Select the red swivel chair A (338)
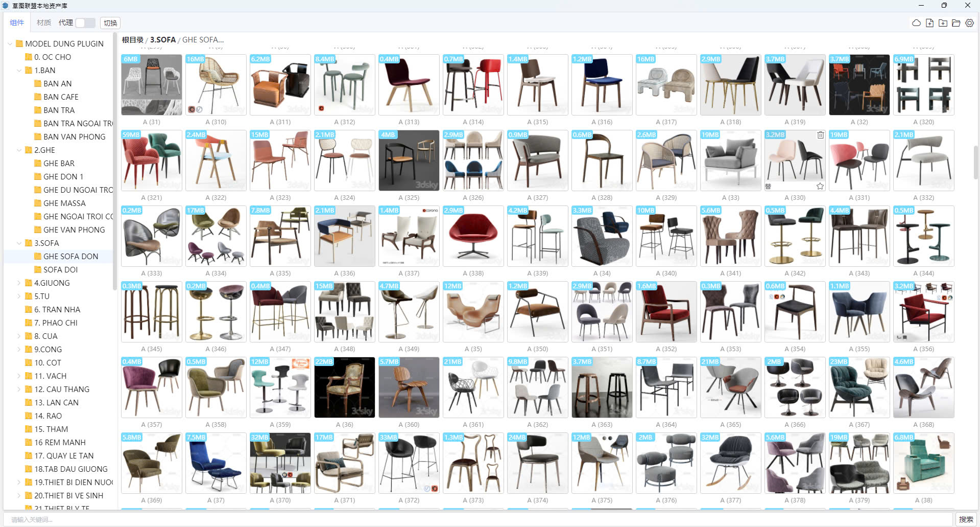This screenshot has height=527, width=980. pyautogui.click(x=473, y=236)
